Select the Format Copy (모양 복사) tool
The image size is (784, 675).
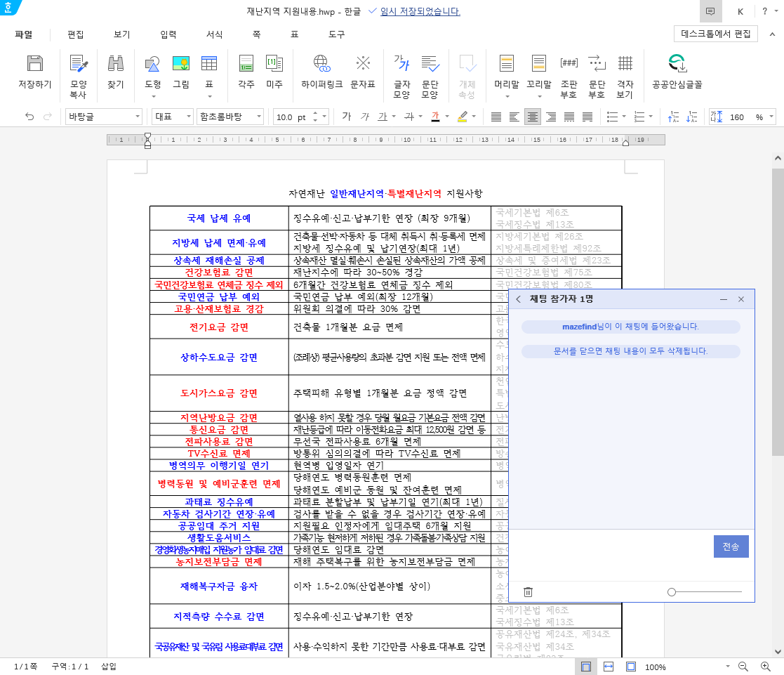pos(79,64)
